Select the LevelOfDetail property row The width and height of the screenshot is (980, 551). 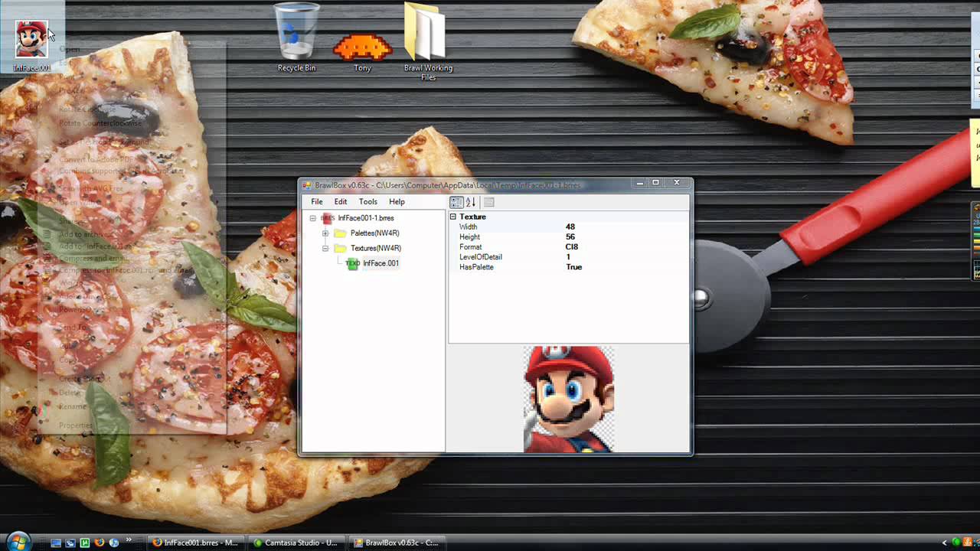click(569, 257)
